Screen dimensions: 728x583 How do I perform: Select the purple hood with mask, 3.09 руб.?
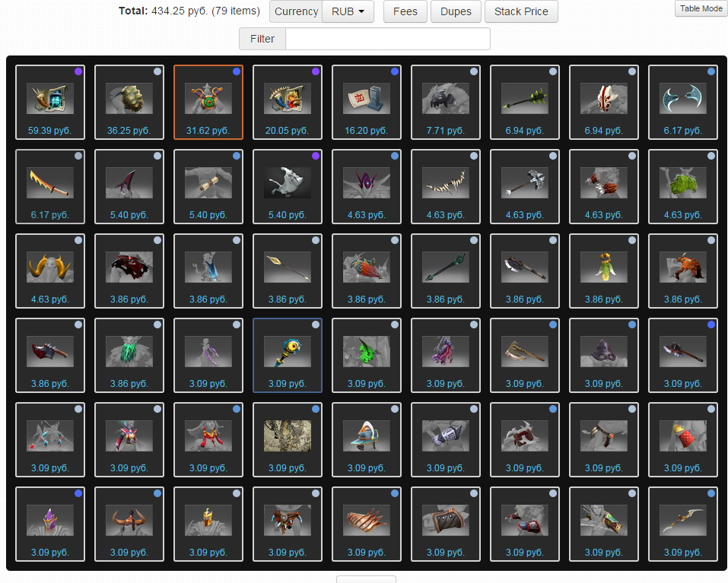coord(604,355)
